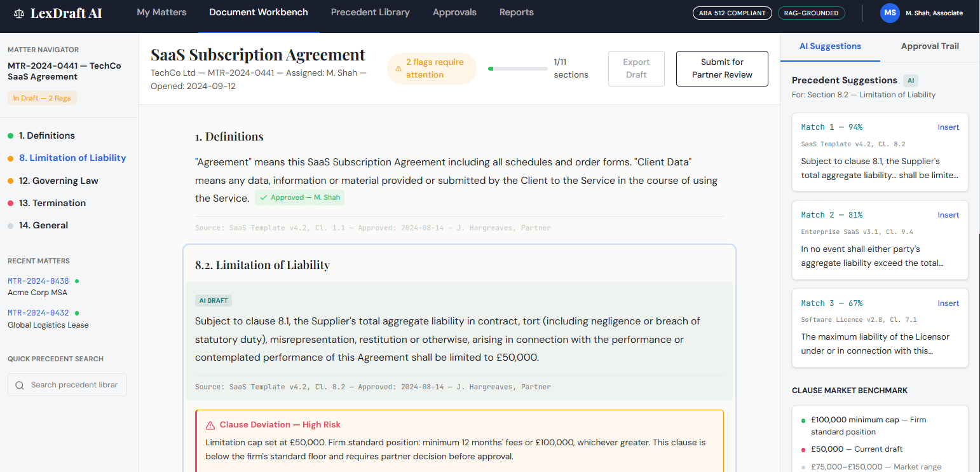Screen dimensions: 980x472
Task: Switch to Approval Trail tab
Action: pyautogui.click(x=930, y=46)
